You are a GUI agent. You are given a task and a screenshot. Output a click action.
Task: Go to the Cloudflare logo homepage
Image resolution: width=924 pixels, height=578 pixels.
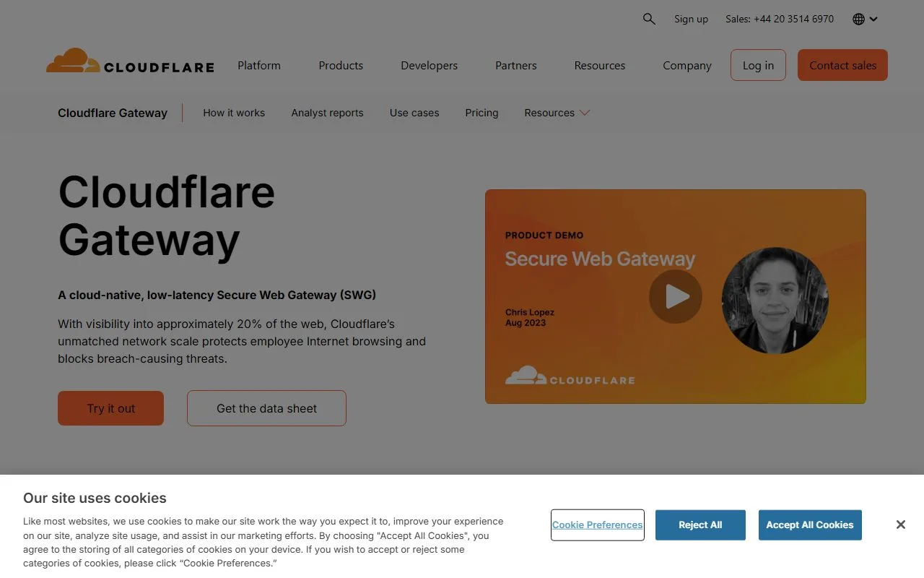[x=130, y=61]
